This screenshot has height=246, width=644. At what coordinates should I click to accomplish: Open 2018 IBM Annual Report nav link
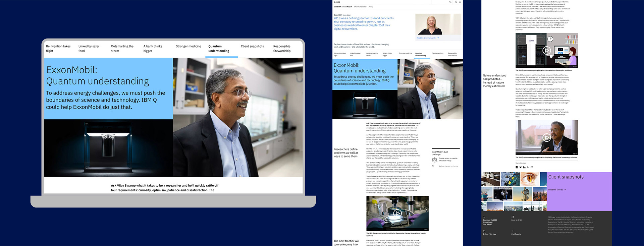(343, 7)
